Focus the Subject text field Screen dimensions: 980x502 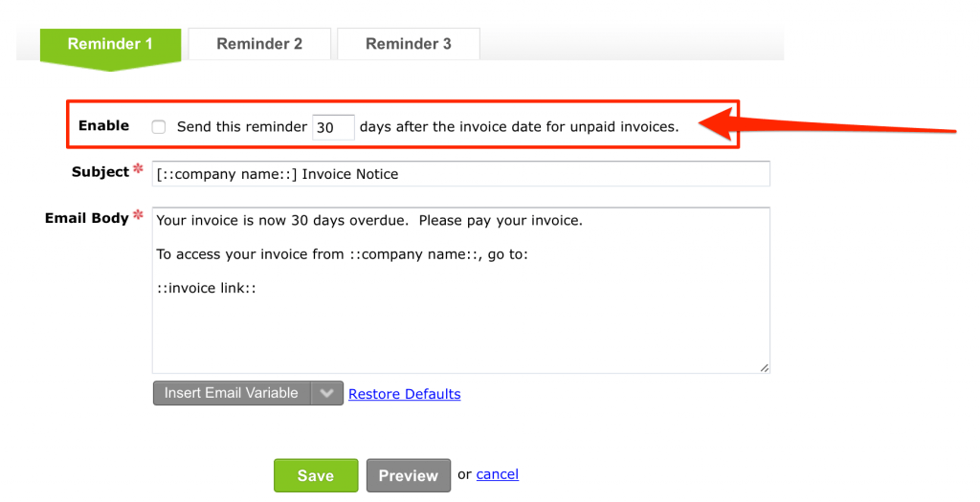(x=460, y=174)
